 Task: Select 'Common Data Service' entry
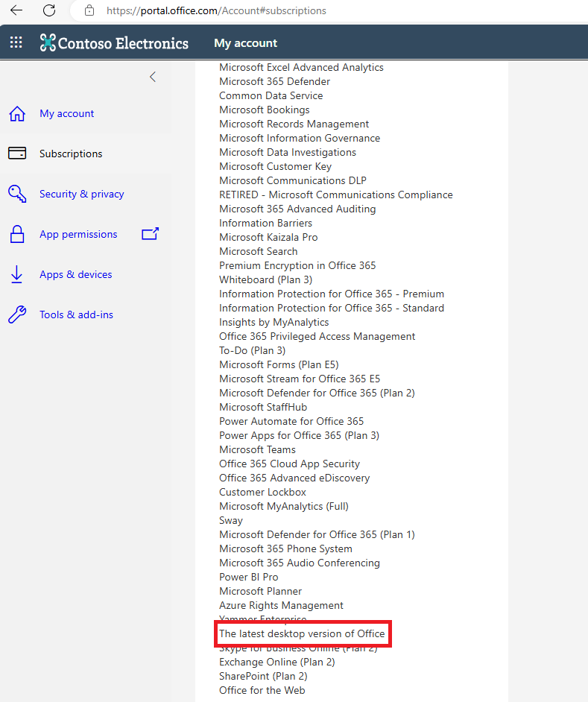tap(271, 96)
